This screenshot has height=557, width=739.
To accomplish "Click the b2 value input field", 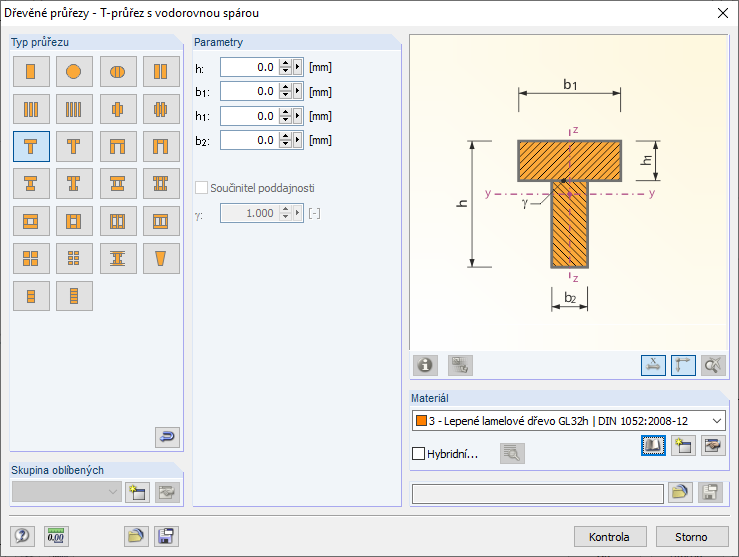I will [x=250, y=140].
